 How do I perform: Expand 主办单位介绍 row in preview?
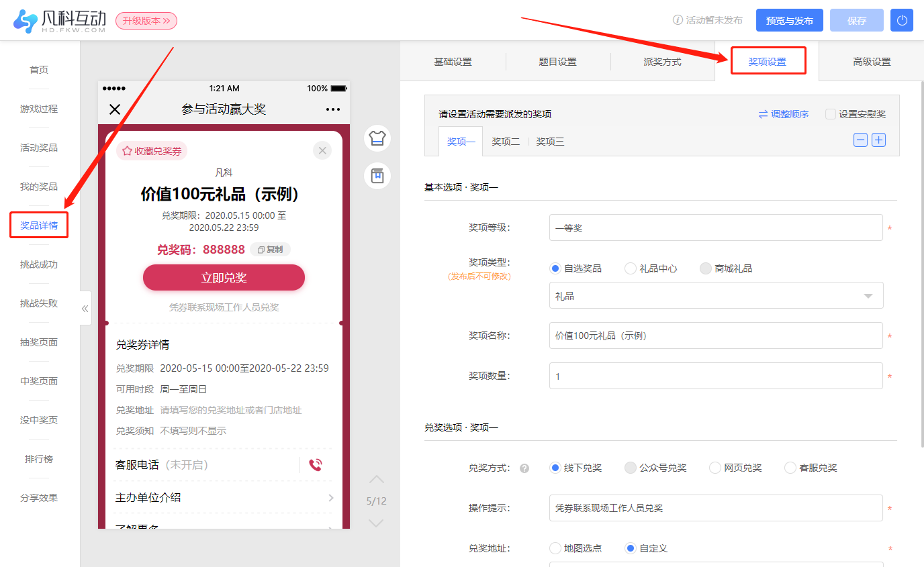224,497
